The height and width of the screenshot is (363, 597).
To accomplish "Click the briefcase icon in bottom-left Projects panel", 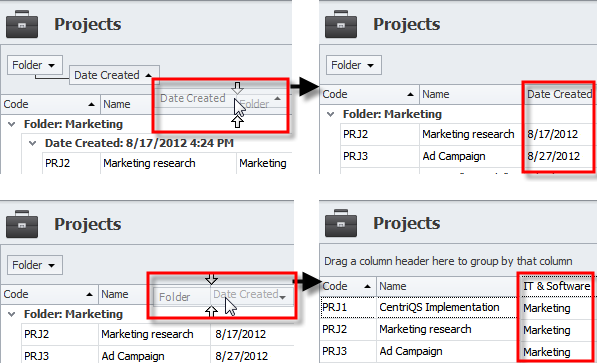I will pyautogui.click(x=22, y=224).
